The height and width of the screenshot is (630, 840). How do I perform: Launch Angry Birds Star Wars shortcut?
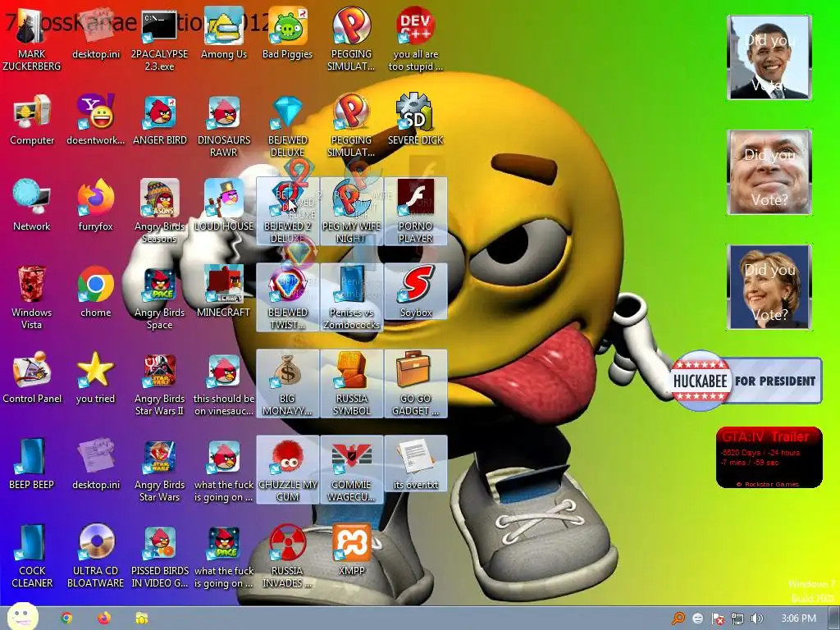click(159, 470)
